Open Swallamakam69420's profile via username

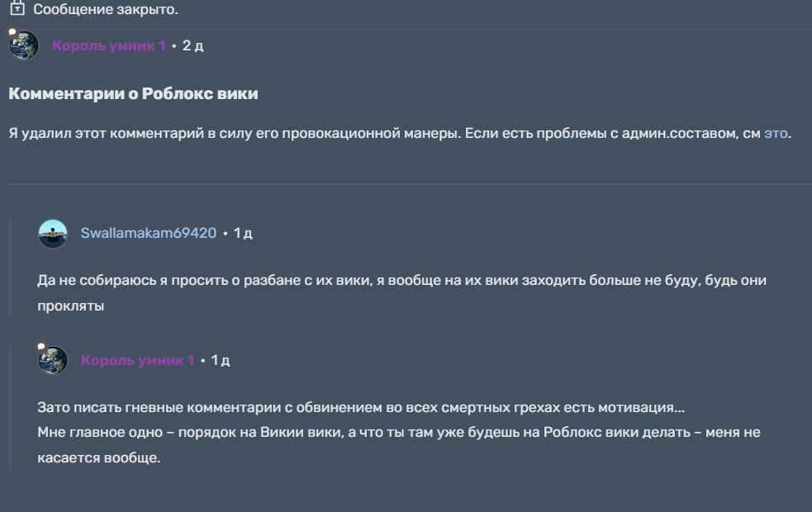coord(149,234)
